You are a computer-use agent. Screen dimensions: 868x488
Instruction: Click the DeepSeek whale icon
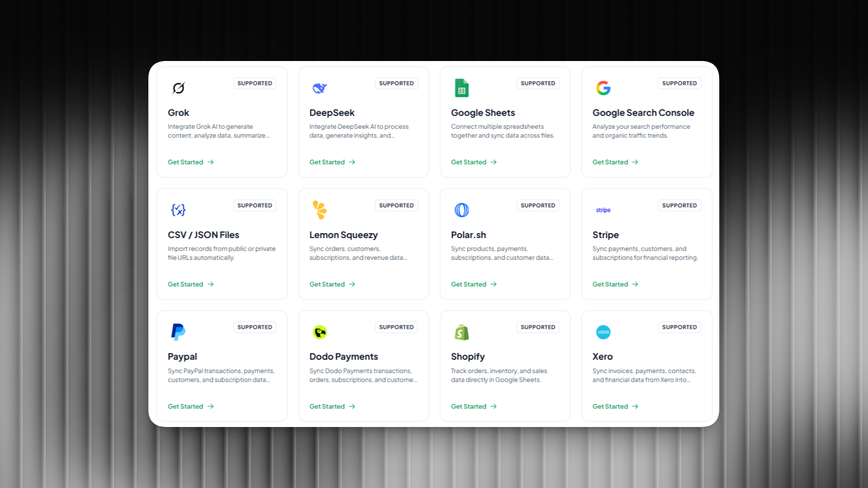pos(320,88)
